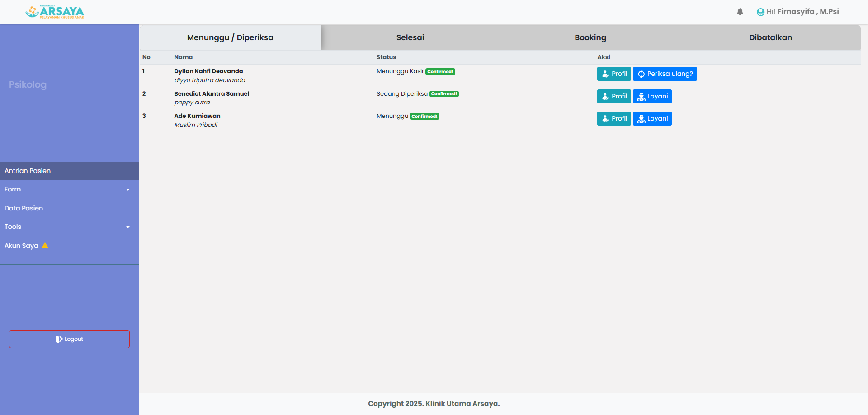Click the warning icon next to Akun Saya
This screenshot has width=868, height=415.
(x=45, y=246)
